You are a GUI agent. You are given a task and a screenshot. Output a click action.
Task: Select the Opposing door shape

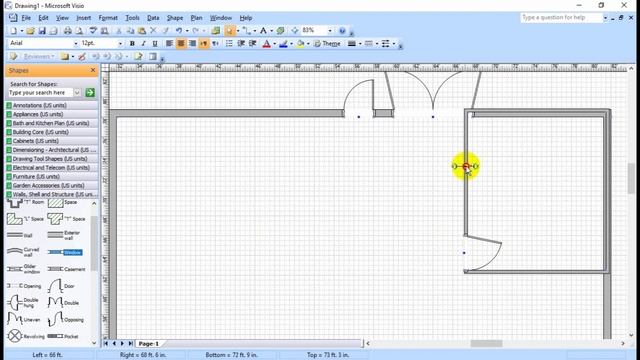(66, 319)
